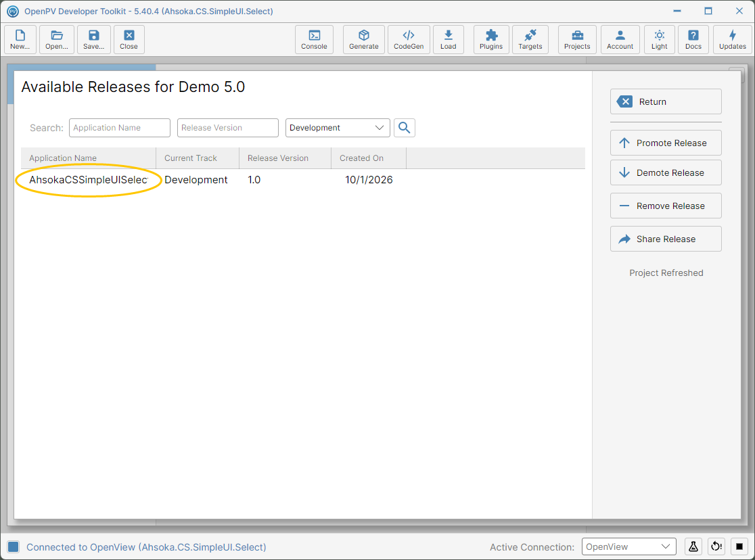This screenshot has width=755, height=560.
Task: Click the Generate cube icon
Action: click(x=364, y=39)
